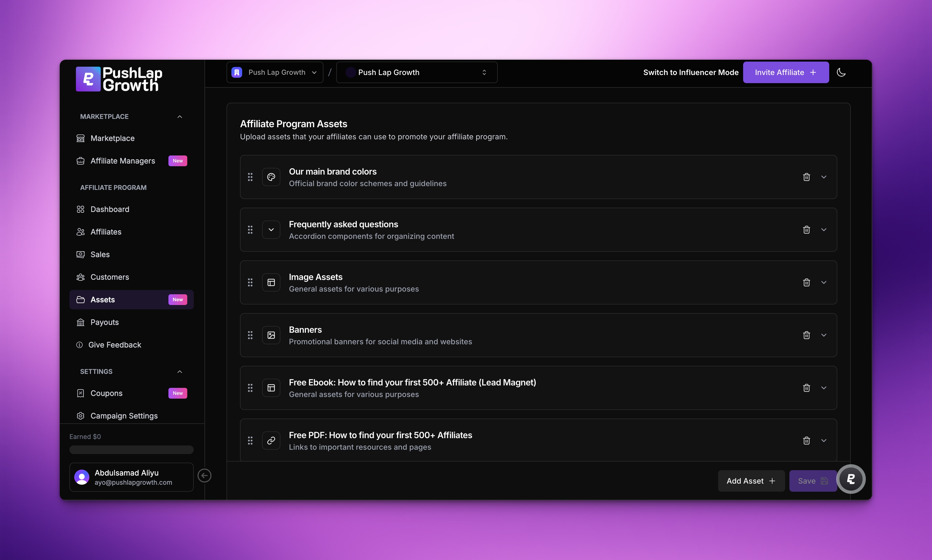This screenshot has height=560, width=932.
Task: Click the Sales icon in the sidebar
Action: pyautogui.click(x=81, y=254)
